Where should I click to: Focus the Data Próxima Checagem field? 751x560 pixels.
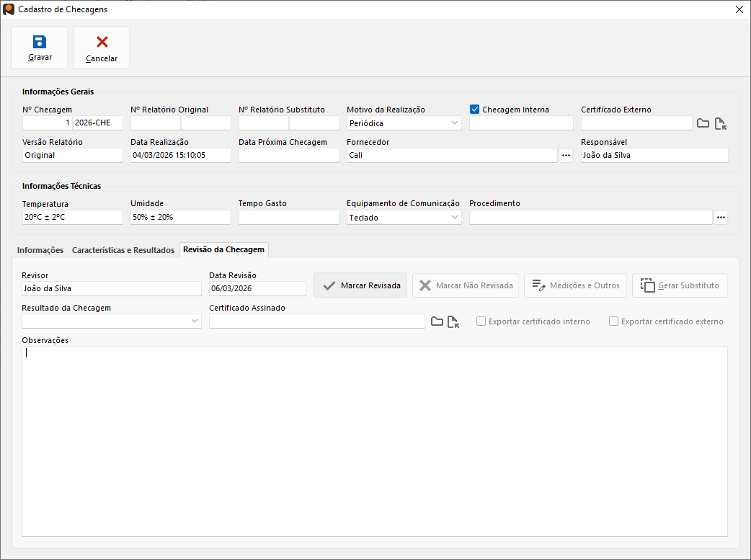click(x=288, y=155)
